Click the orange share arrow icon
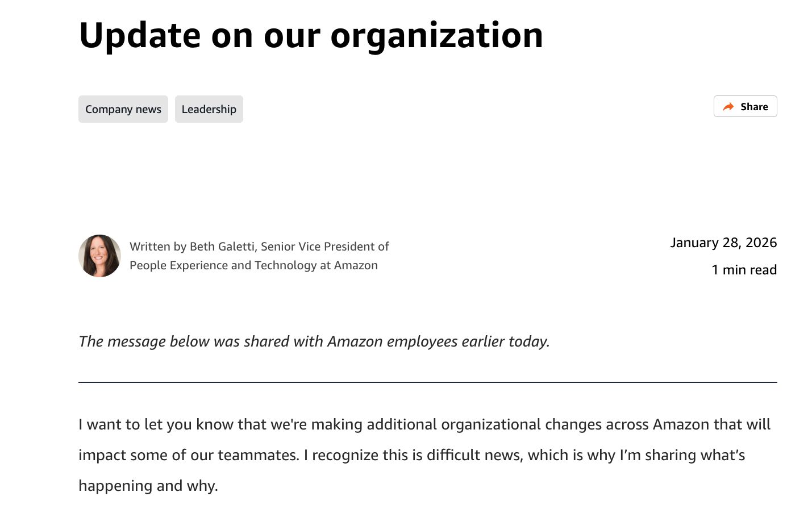Viewport: 812px width, 513px height. tap(728, 107)
